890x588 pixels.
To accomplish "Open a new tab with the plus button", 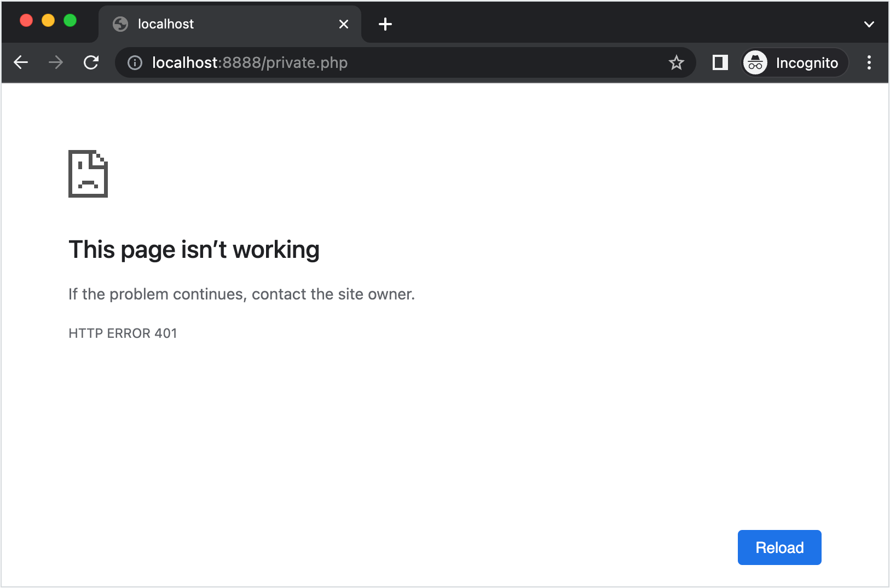I will click(386, 24).
